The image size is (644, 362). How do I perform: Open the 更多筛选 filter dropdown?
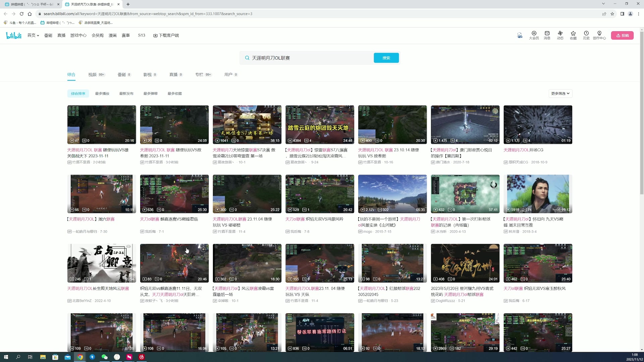tap(559, 94)
